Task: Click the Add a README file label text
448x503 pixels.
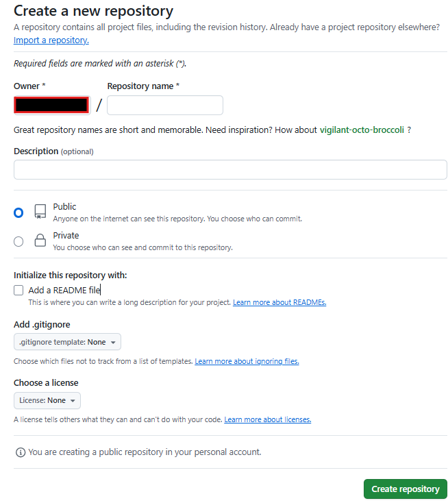Action: click(x=64, y=291)
